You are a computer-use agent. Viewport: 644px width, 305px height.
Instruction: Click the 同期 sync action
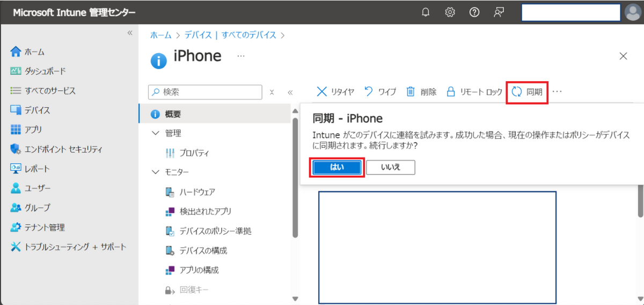click(527, 92)
